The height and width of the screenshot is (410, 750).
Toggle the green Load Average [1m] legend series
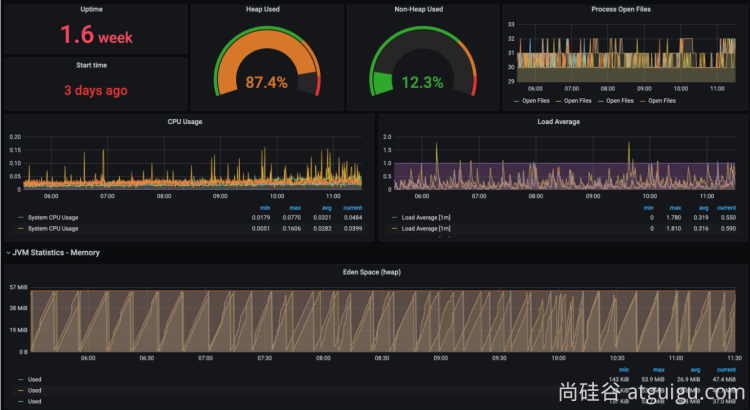[x=426, y=218]
